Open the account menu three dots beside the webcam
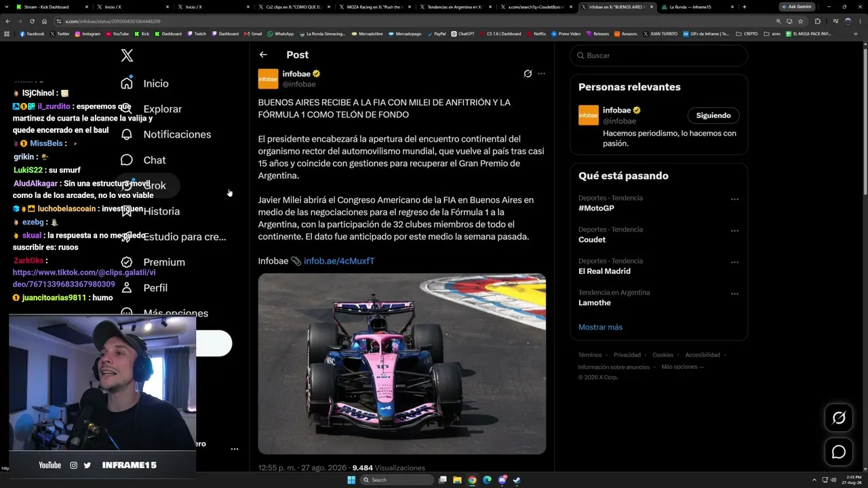Viewport: 868px width, 488px height. 235,449
